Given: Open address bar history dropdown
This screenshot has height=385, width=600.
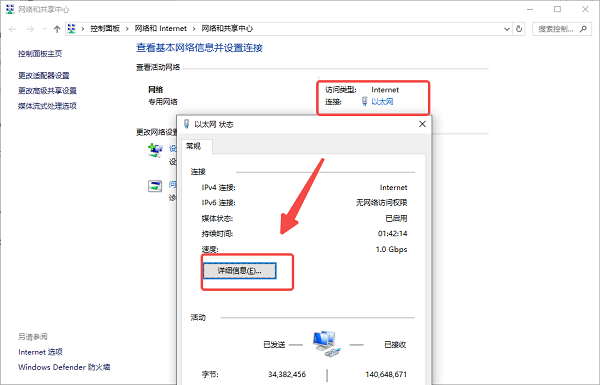Looking at the screenshot, I should [x=507, y=29].
